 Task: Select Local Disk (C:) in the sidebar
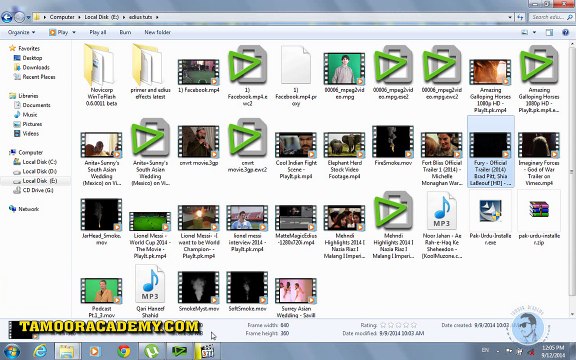pyautogui.click(x=35, y=162)
